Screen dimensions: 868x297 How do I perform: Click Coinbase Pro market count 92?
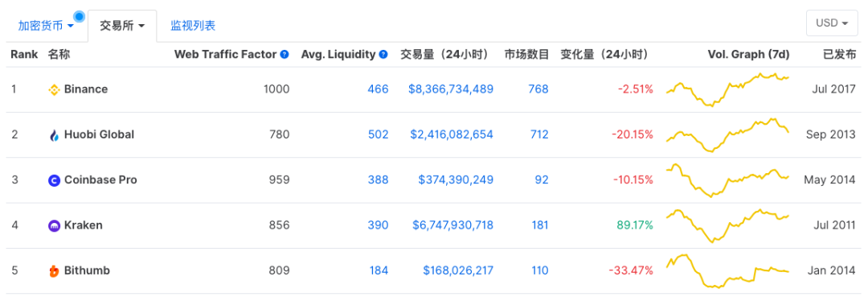[542, 180]
